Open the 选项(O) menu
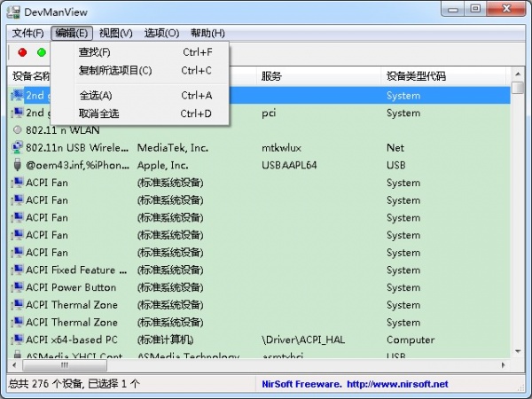Viewport: 532px width, 399px height. point(160,33)
